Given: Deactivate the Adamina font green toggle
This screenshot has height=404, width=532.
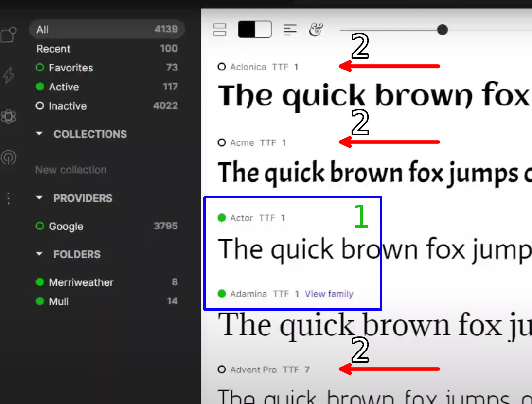Looking at the screenshot, I should tap(222, 294).
